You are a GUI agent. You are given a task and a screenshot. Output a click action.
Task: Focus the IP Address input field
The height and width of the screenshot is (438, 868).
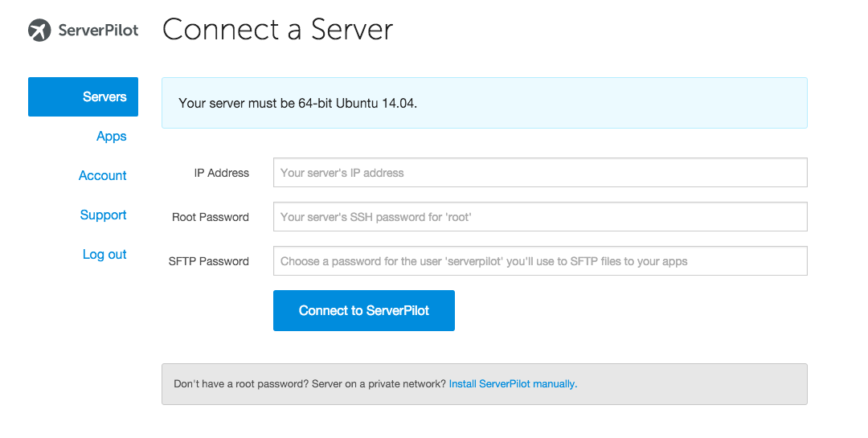point(540,173)
